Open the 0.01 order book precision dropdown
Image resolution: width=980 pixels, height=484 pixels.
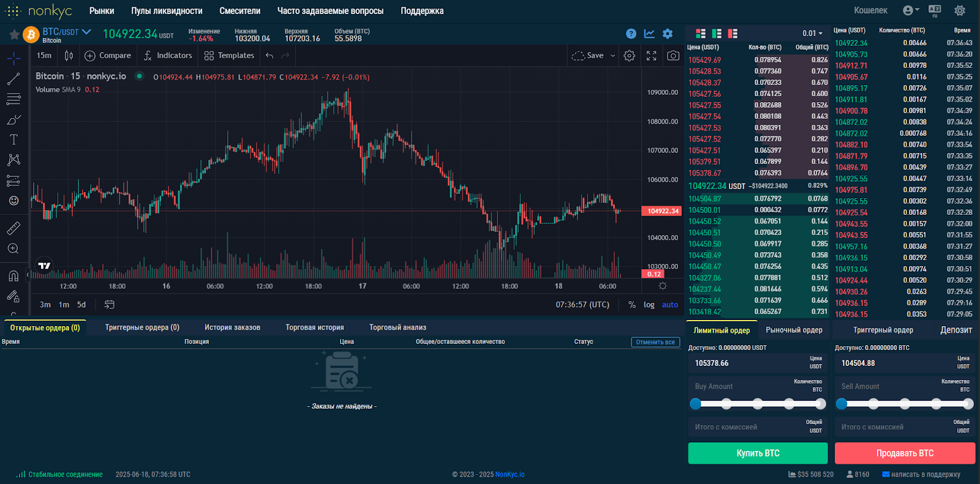pyautogui.click(x=813, y=34)
